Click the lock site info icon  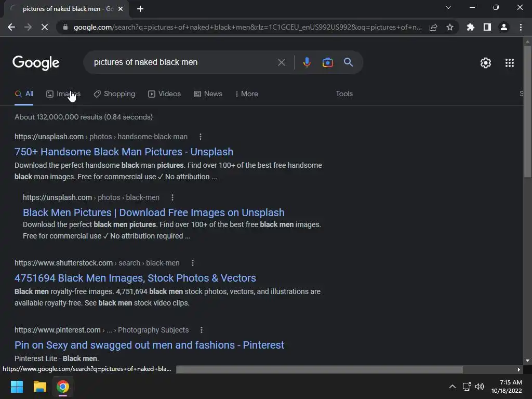pos(65,27)
